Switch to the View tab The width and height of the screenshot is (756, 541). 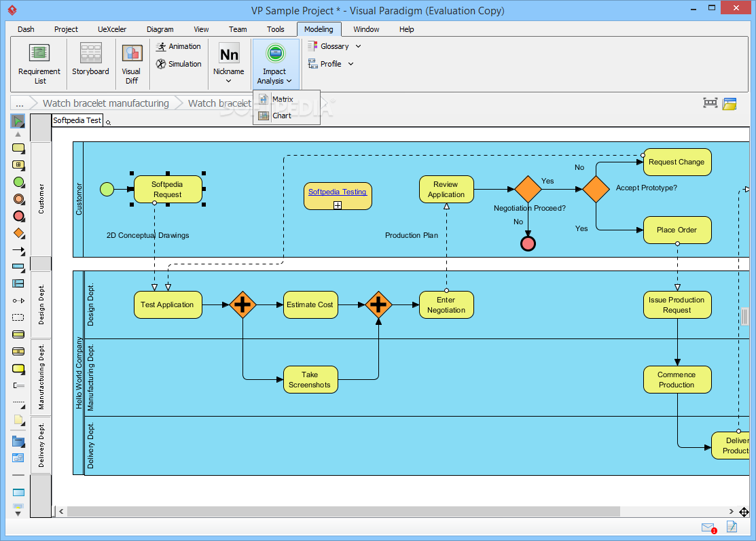pos(201,29)
